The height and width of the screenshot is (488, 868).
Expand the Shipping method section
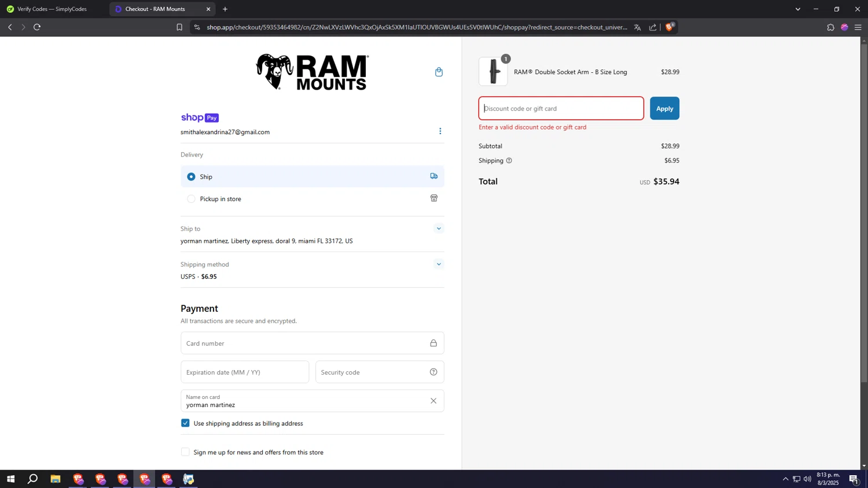(x=439, y=264)
